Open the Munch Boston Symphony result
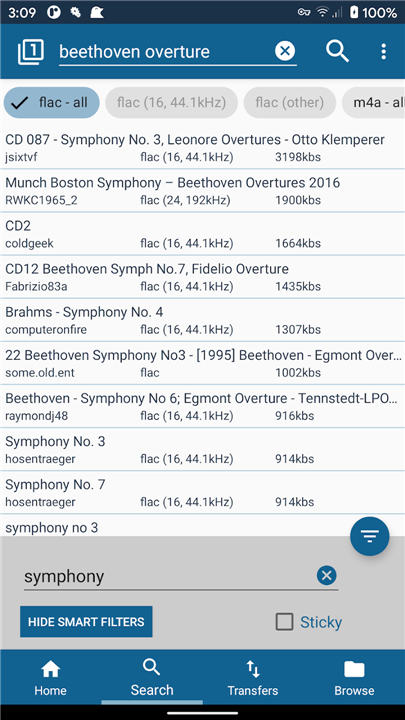The image size is (405, 720). pyautogui.click(x=202, y=191)
